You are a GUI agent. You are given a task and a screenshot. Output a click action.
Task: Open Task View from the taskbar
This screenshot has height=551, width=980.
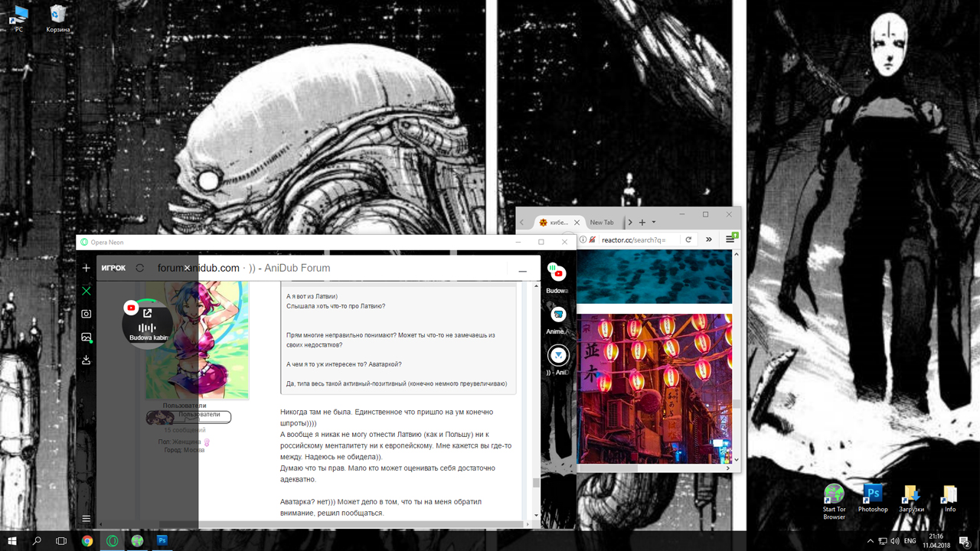(x=61, y=540)
